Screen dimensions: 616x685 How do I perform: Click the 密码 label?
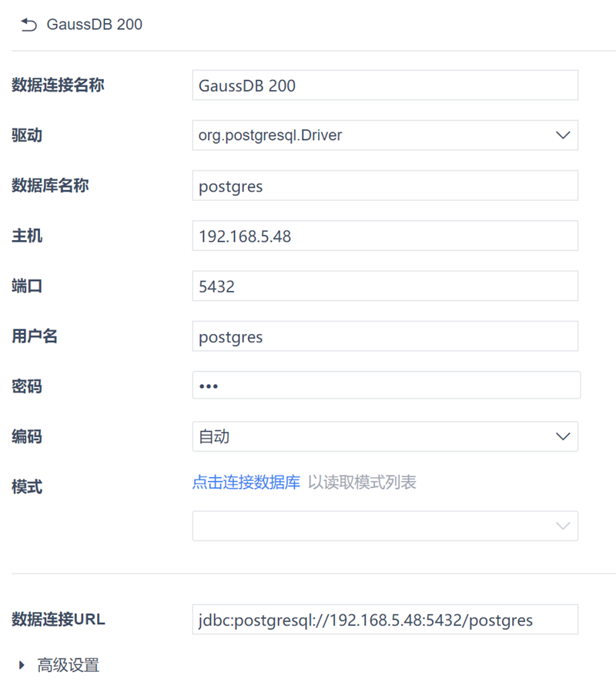coord(27,386)
